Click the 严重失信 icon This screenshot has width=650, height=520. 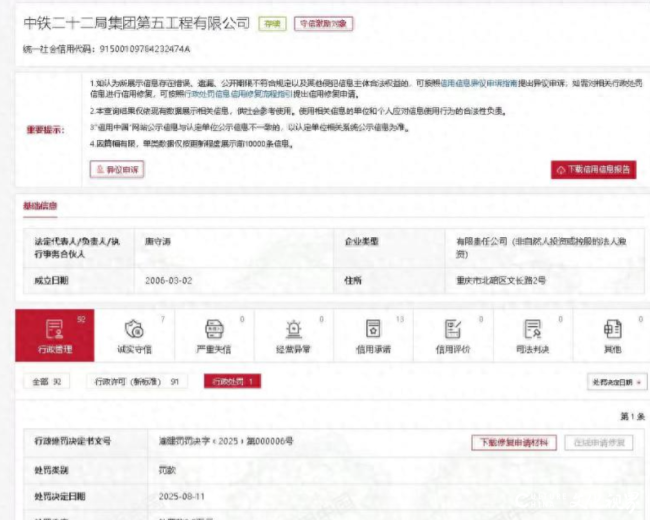tap(214, 329)
